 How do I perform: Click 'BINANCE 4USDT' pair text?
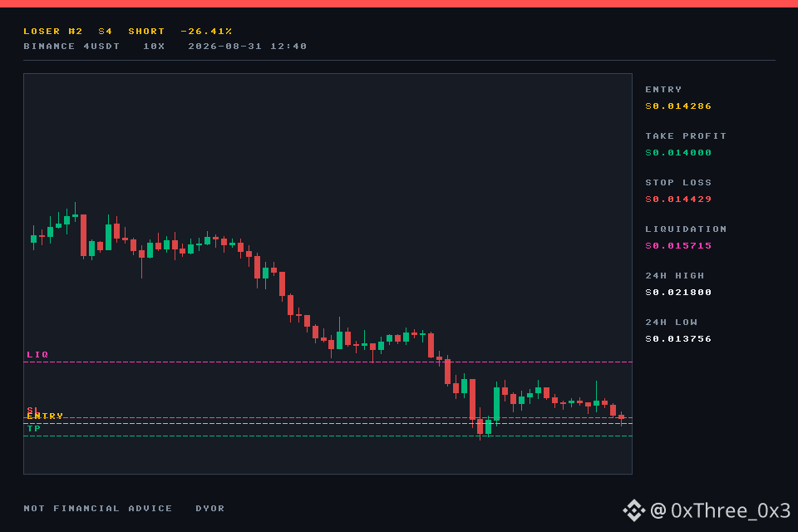[x=71, y=47]
